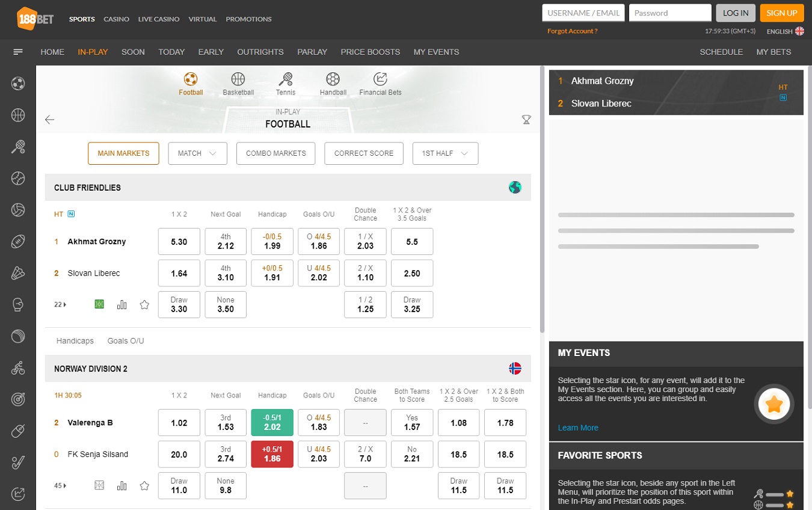
Task: Follow Learn More in My Events
Action: [x=578, y=428]
